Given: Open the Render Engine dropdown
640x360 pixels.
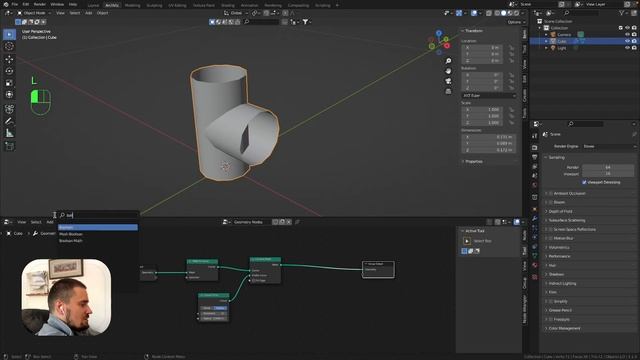Looking at the screenshot, I should pos(609,146).
